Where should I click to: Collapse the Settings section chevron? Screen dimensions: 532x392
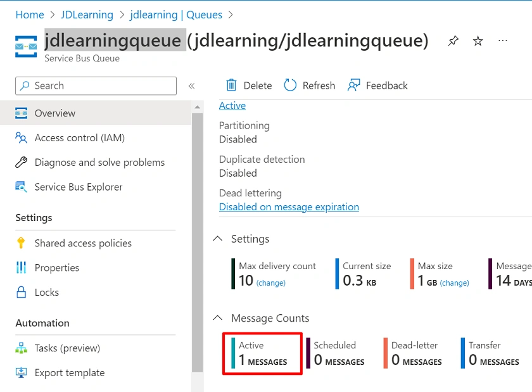[x=217, y=239]
